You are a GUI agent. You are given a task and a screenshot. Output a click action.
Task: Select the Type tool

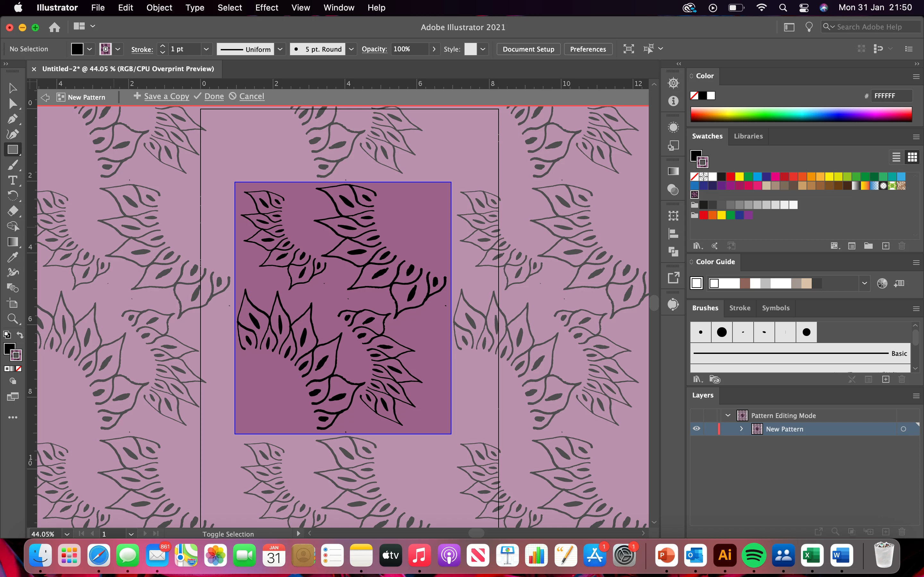pos(12,180)
